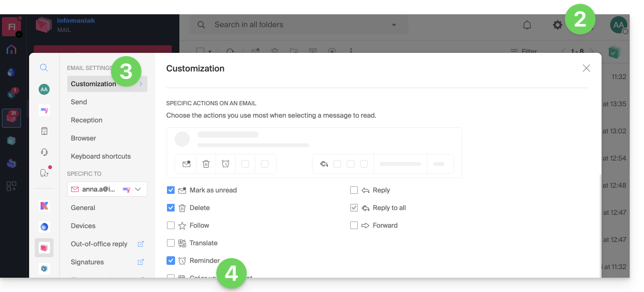Check the Forward action checkbox

(354, 225)
